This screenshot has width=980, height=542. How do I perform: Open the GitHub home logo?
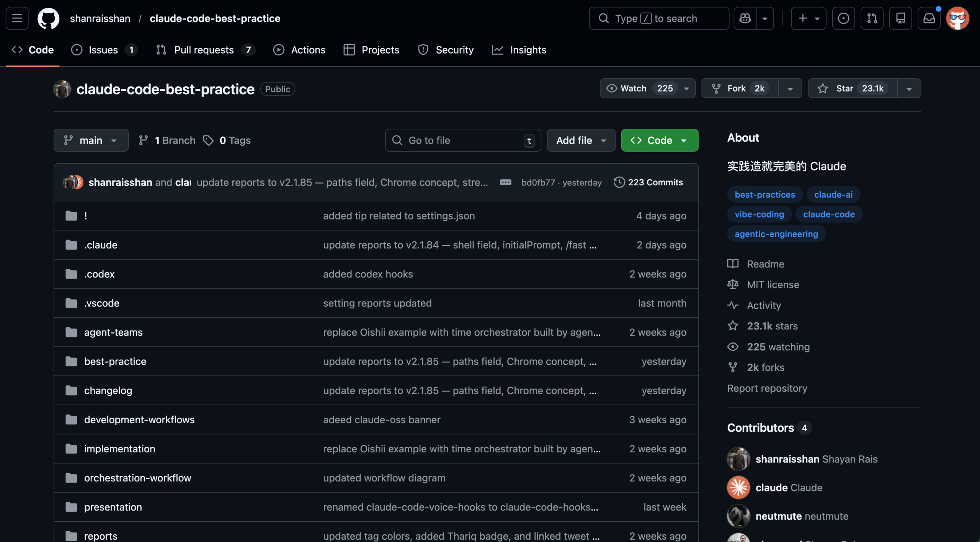click(x=48, y=18)
